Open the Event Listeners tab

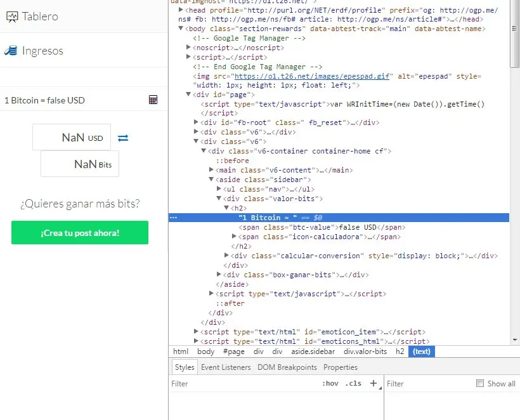pyautogui.click(x=226, y=367)
